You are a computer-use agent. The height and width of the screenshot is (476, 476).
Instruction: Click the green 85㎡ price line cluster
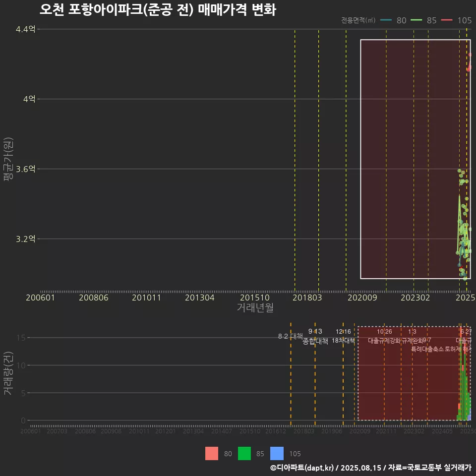click(464, 225)
